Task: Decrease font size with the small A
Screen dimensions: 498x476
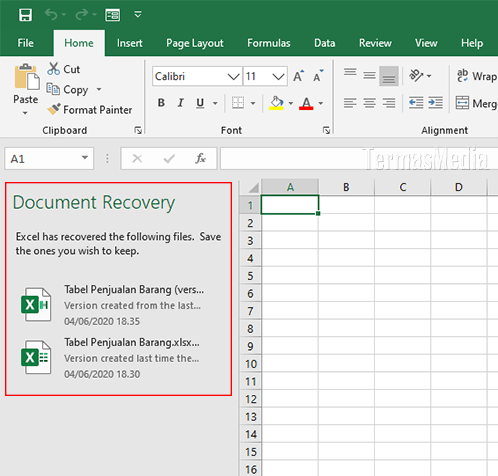Action: pos(318,76)
